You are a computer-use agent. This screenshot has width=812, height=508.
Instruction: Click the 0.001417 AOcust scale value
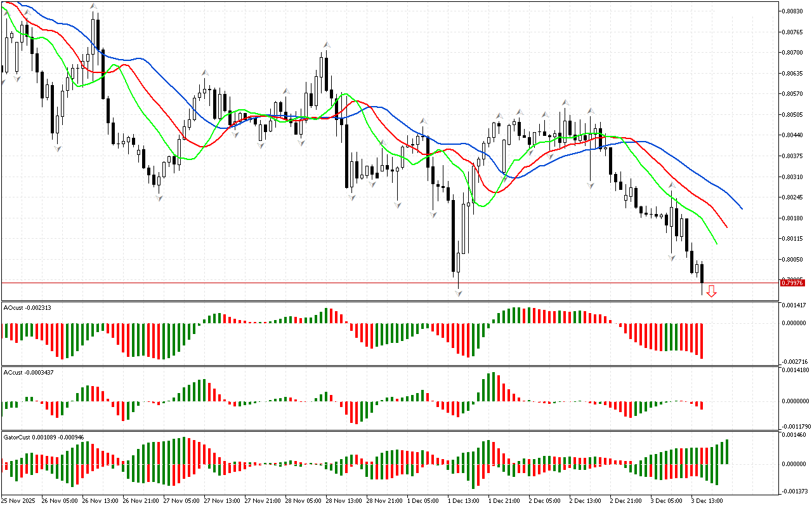[793, 305]
